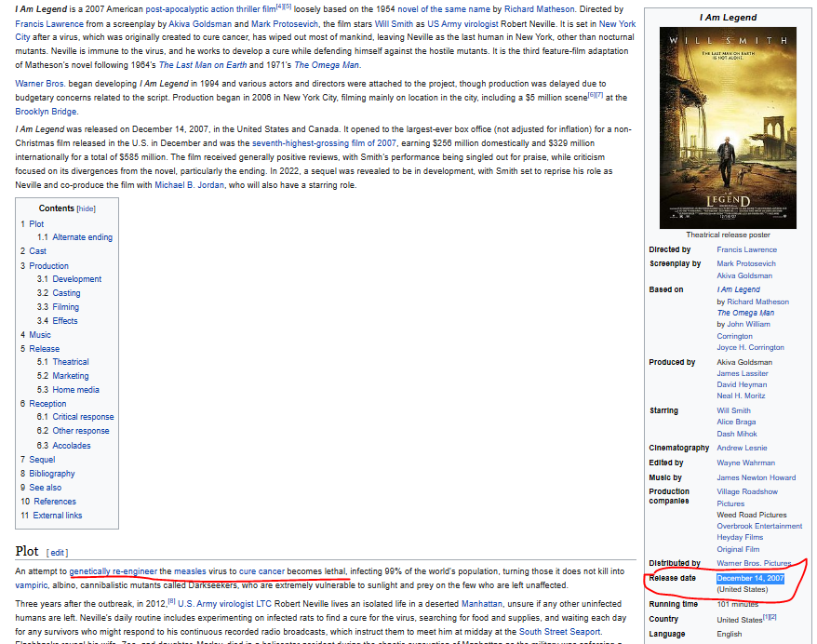Open Mark Protosevich in infobox Screenplay by
The height and width of the screenshot is (644, 817).
(746, 263)
